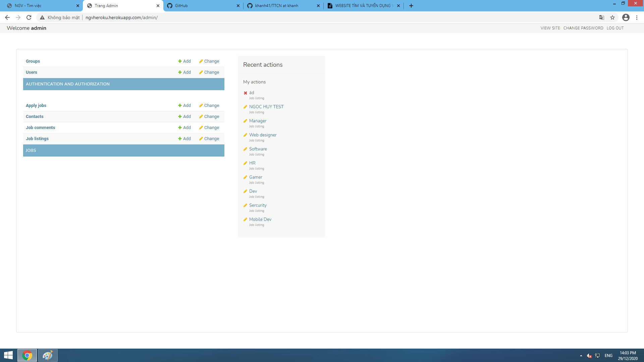The image size is (644, 362).
Task: Open the Paint app in taskbar
Action: pyautogui.click(x=48, y=355)
